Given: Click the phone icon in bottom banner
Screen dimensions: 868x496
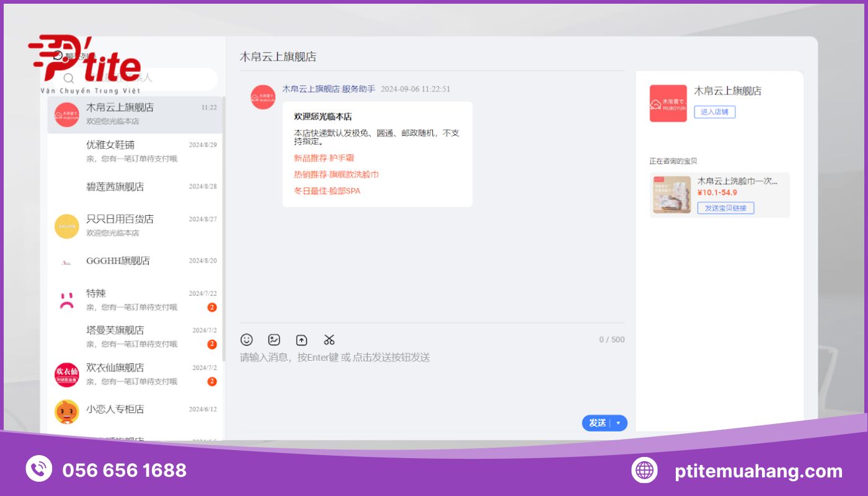Looking at the screenshot, I should (x=39, y=469).
